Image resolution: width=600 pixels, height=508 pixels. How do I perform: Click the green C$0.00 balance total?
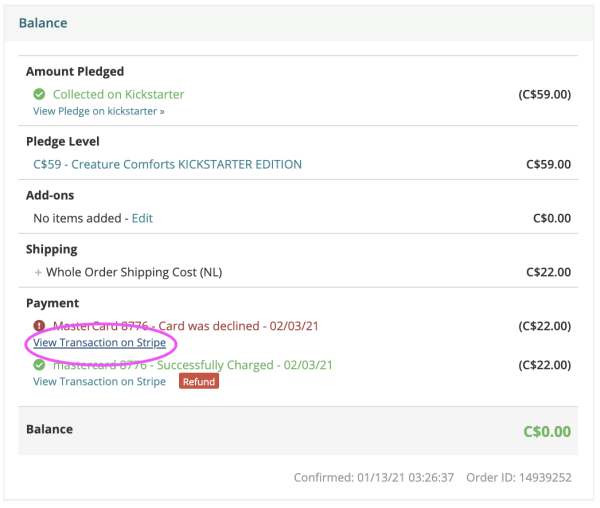(x=547, y=432)
